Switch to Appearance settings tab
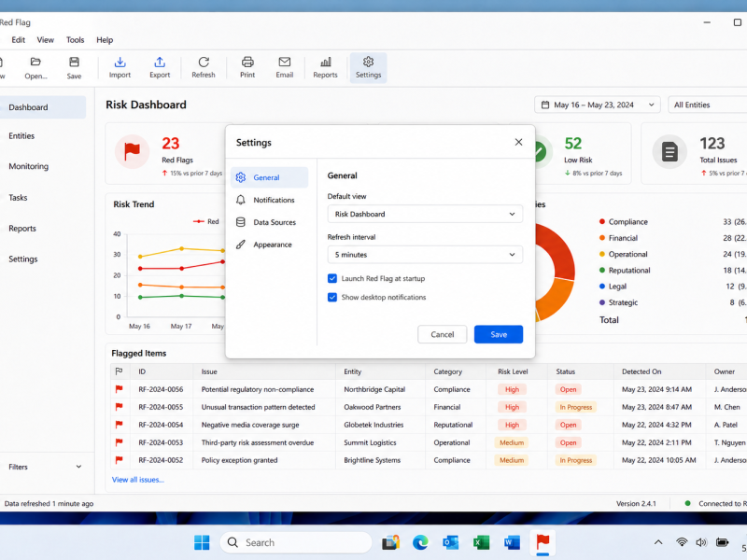747x560 pixels. (270, 245)
